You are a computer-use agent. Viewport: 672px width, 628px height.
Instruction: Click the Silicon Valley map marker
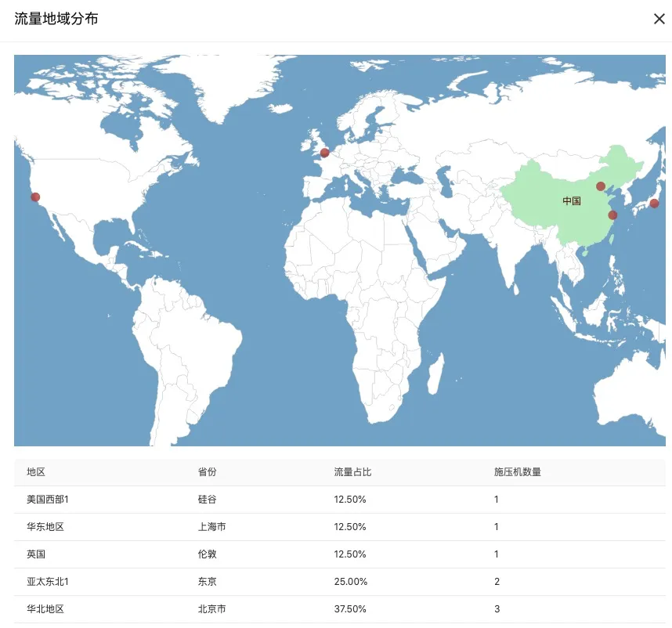pos(35,197)
